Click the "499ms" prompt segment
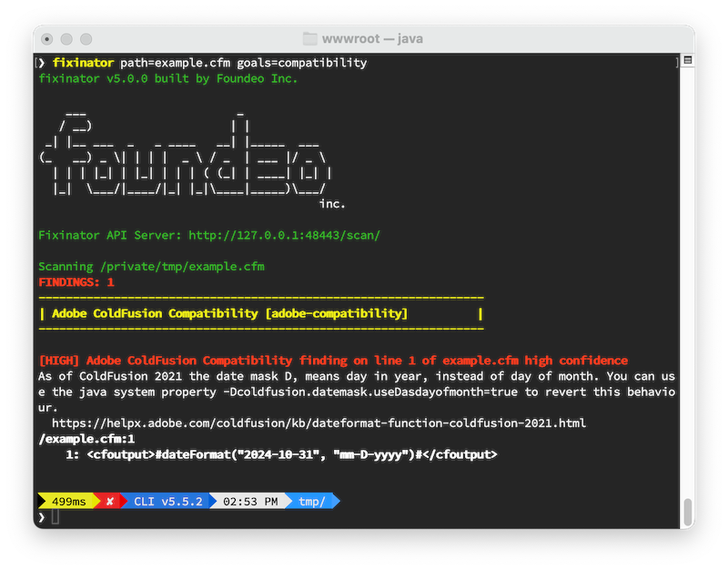The width and height of the screenshot is (728, 570). (x=69, y=501)
